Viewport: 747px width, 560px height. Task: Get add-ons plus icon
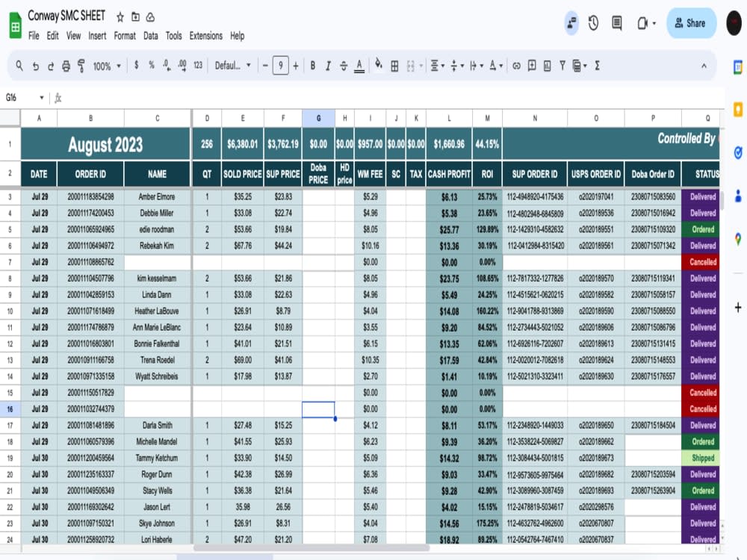click(x=737, y=308)
